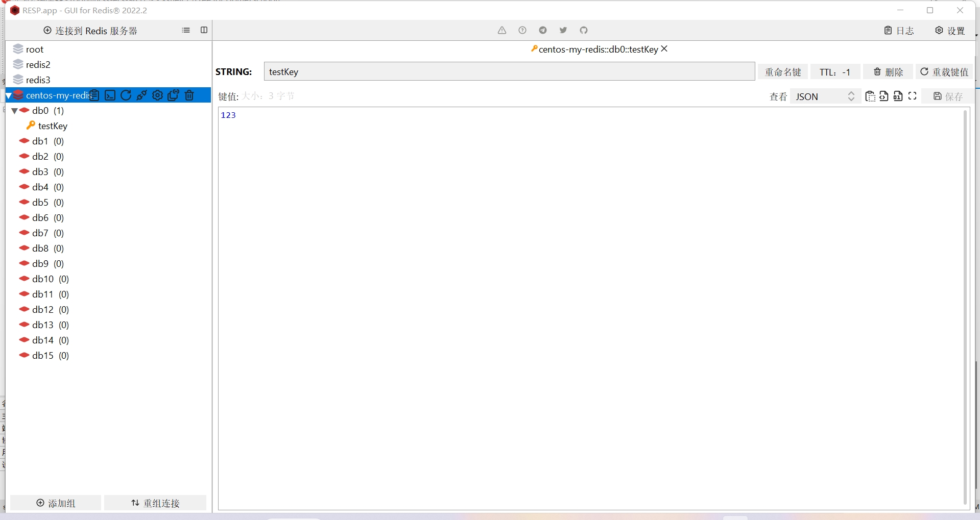Viewport: 980px width, 520px height.
Task: Open server info for centos-my-redis
Action: pos(94,95)
